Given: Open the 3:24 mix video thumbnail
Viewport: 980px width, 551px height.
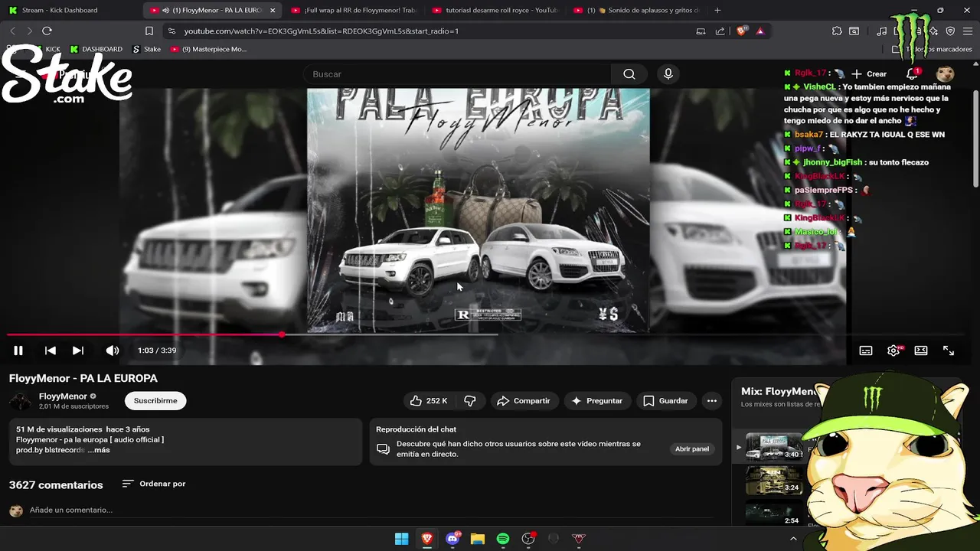Looking at the screenshot, I should pyautogui.click(x=774, y=480).
